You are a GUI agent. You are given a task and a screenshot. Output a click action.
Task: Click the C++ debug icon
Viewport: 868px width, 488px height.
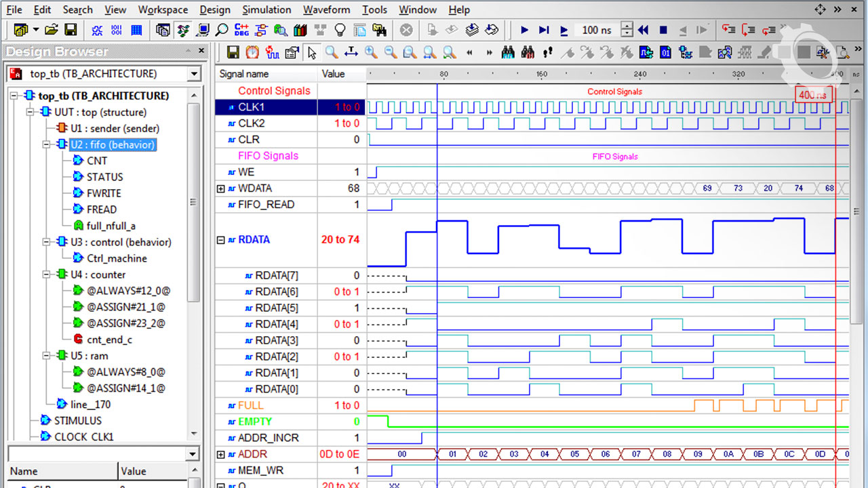(241, 30)
